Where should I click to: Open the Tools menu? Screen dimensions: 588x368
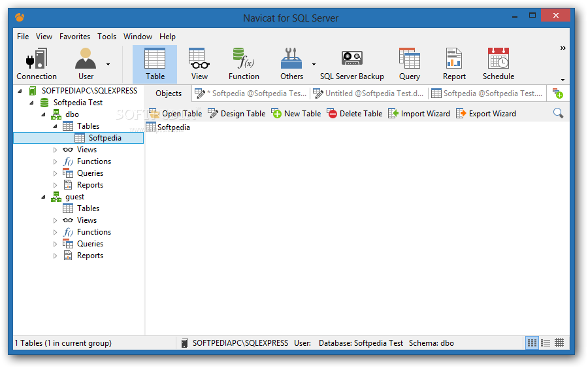click(x=107, y=37)
